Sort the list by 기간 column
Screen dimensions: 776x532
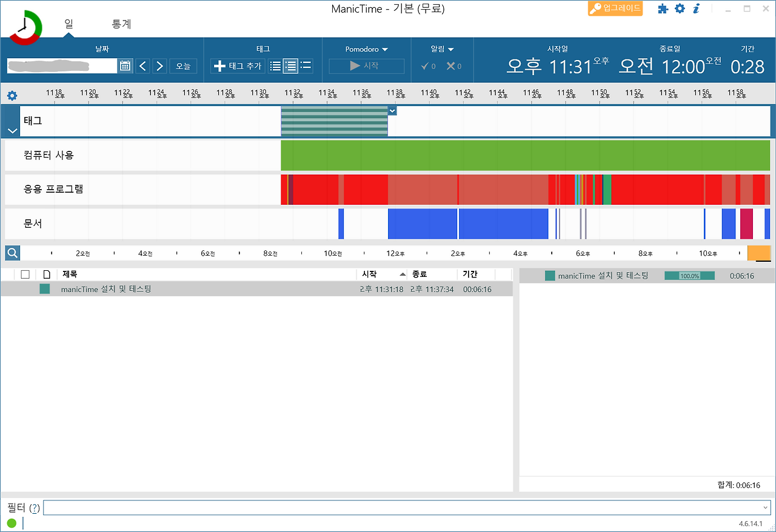tap(476, 274)
